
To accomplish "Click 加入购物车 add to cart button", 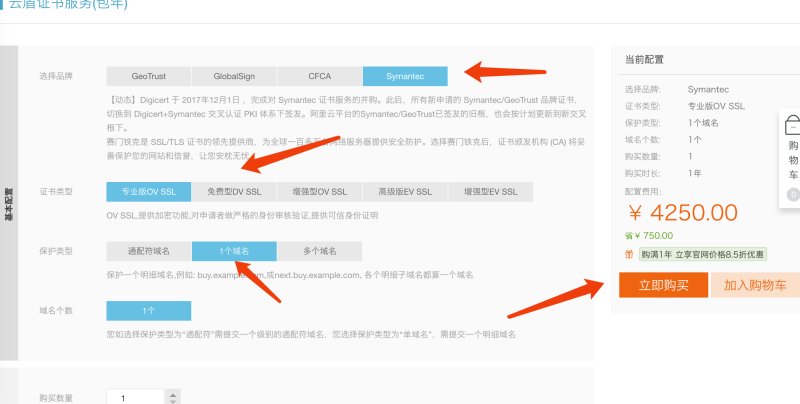I will point(755,285).
